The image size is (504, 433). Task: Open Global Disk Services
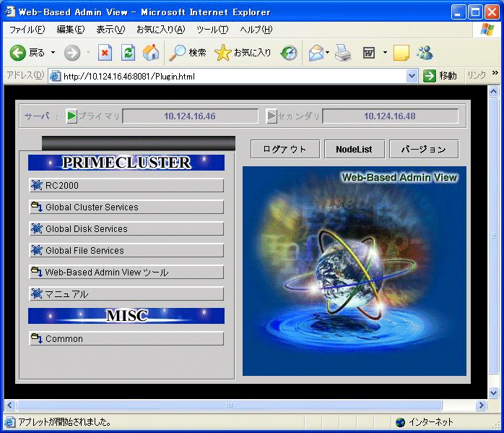click(126, 228)
